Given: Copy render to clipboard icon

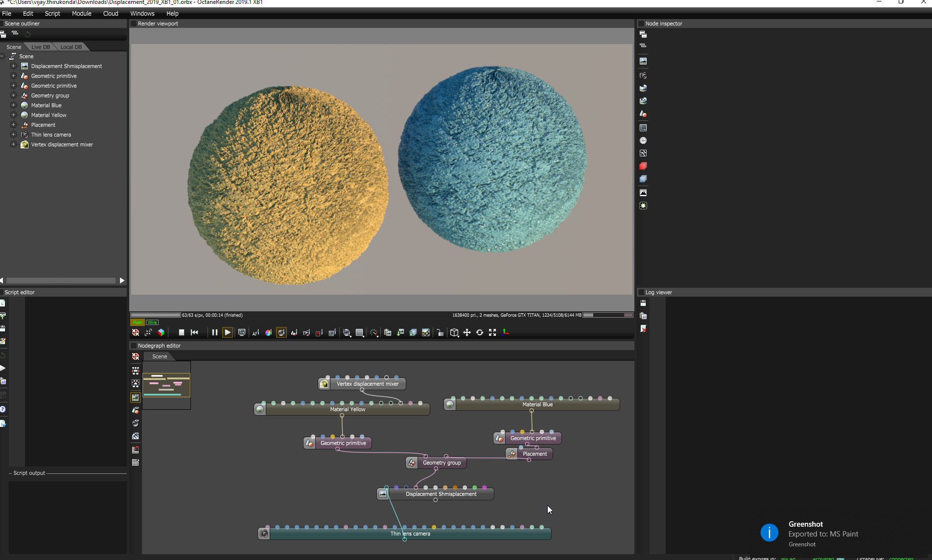Looking at the screenshot, I should (388, 333).
